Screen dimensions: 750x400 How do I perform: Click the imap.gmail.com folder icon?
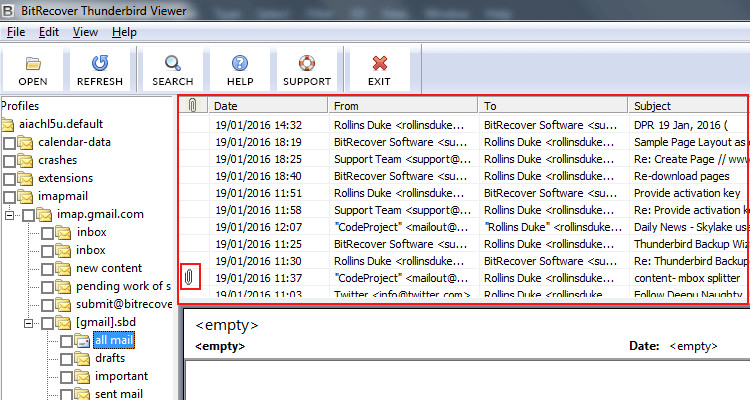(x=44, y=215)
